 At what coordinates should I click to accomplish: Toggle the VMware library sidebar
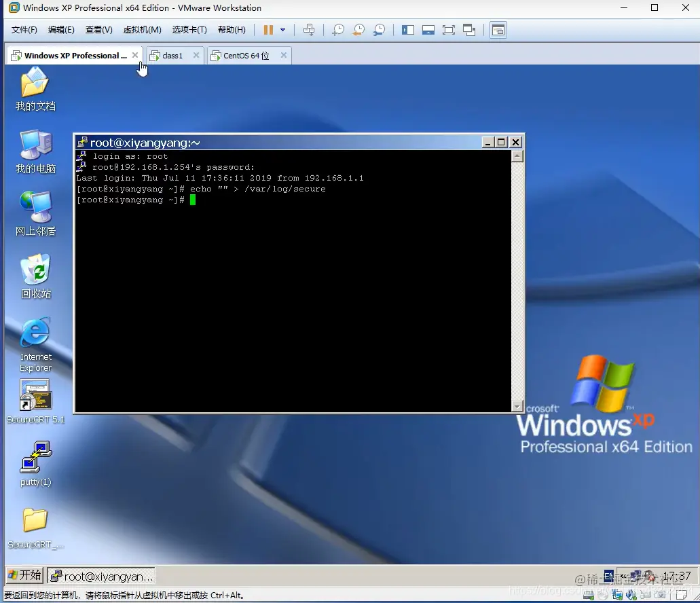407,30
